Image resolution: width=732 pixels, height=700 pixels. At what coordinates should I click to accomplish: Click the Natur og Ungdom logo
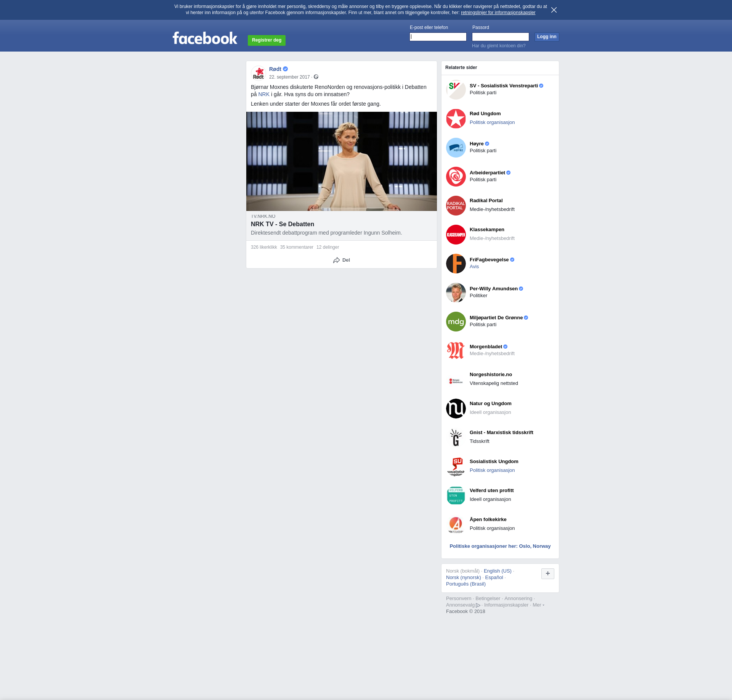coord(456,409)
